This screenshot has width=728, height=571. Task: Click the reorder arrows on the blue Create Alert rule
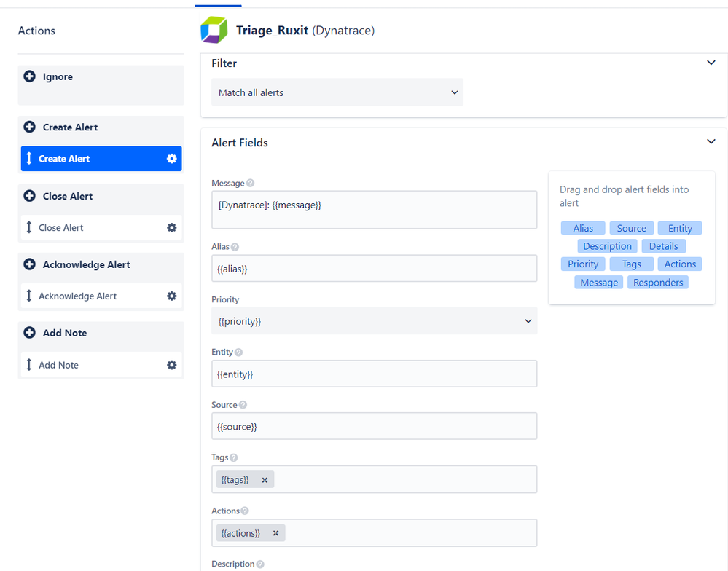pos(29,159)
